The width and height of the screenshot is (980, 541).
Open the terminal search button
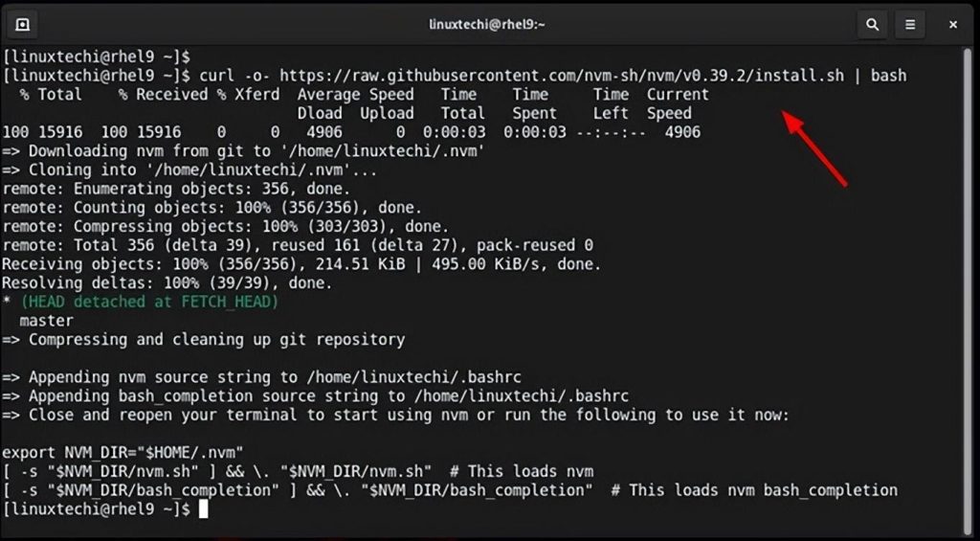coord(871,25)
